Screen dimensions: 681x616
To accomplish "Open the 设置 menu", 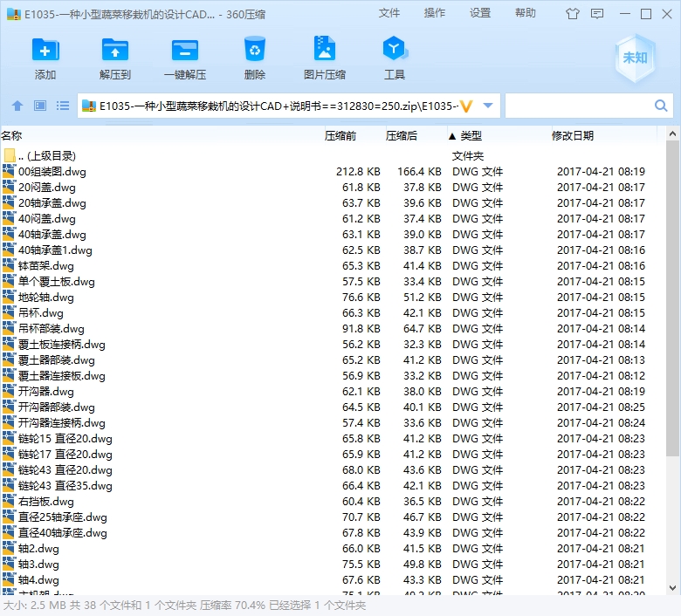I will 480,13.
